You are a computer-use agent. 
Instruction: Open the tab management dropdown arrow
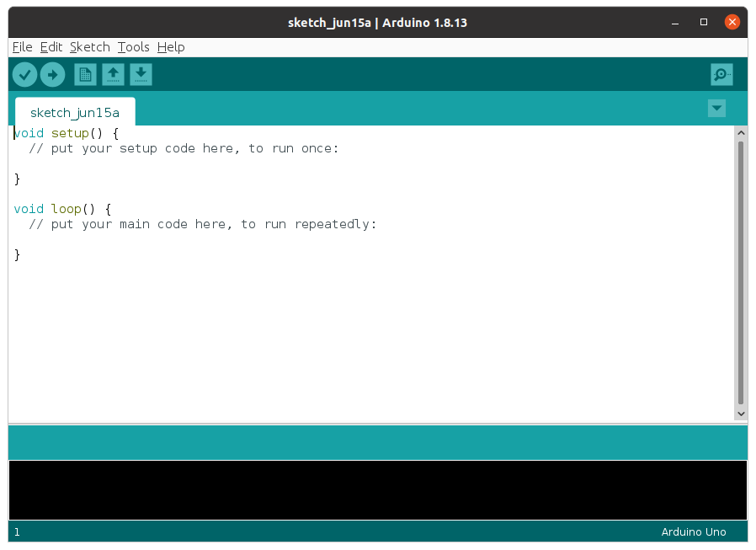716,108
